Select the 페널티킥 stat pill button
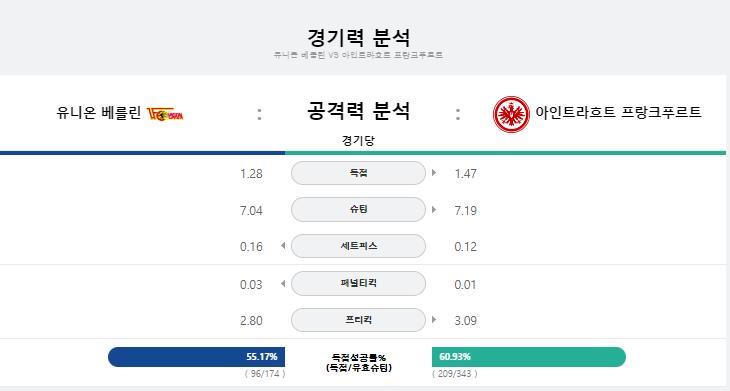 click(358, 283)
